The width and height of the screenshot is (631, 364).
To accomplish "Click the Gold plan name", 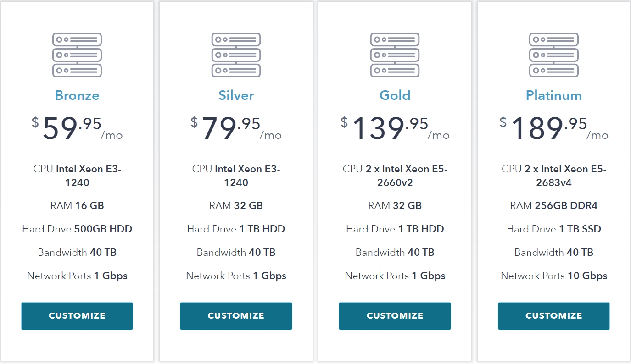I will 395,95.
